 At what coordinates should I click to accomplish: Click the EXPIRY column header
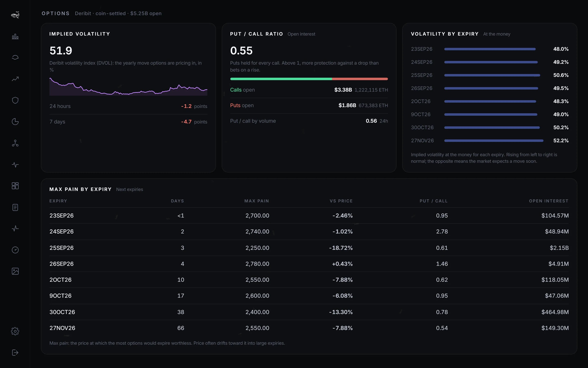(x=58, y=201)
